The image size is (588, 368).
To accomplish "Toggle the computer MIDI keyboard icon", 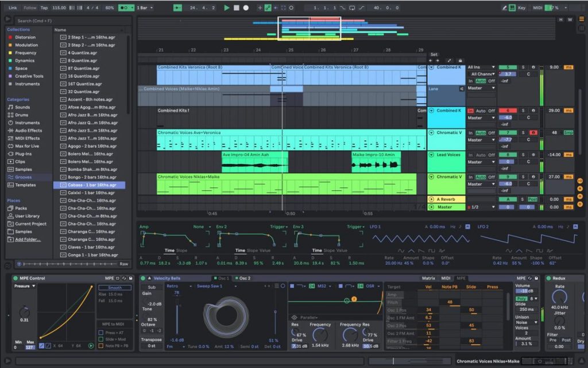I will click(x=512, y=7).
